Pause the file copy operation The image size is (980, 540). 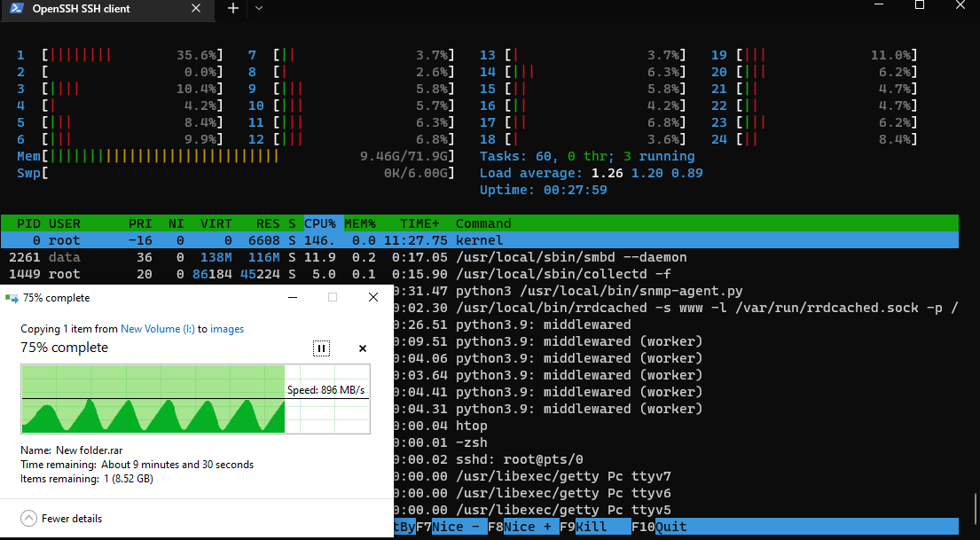pyautogui.click(x=321, y=348)
